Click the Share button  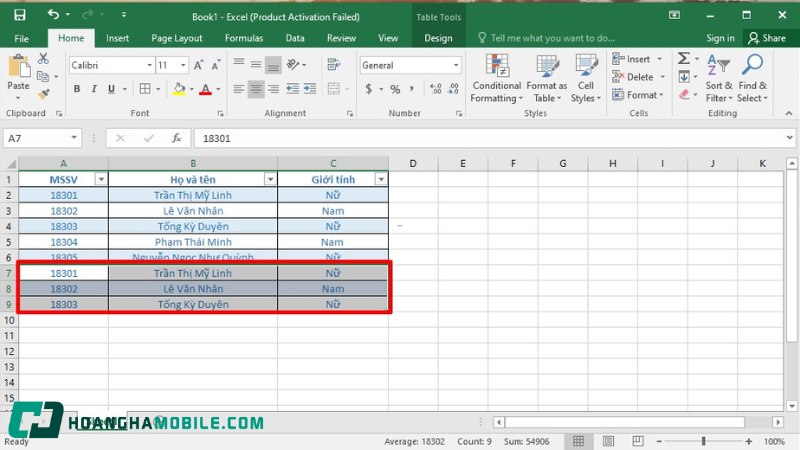tap(767, 38)
